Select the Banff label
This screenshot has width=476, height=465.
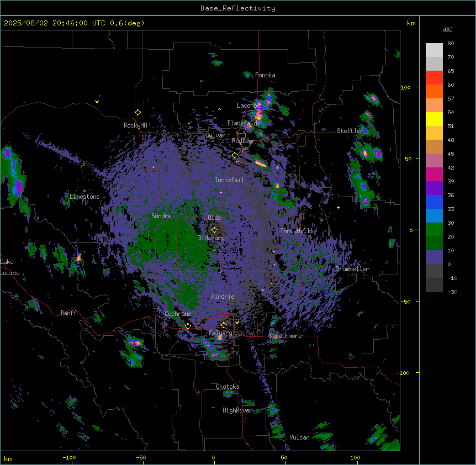pyautogui.click(x=68, y=313)
